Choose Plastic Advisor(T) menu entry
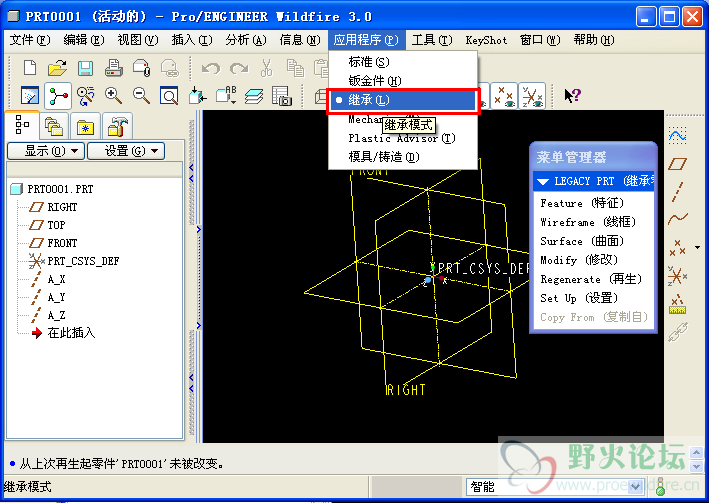This screenshot has height=503, width=709. click(402, 138)
